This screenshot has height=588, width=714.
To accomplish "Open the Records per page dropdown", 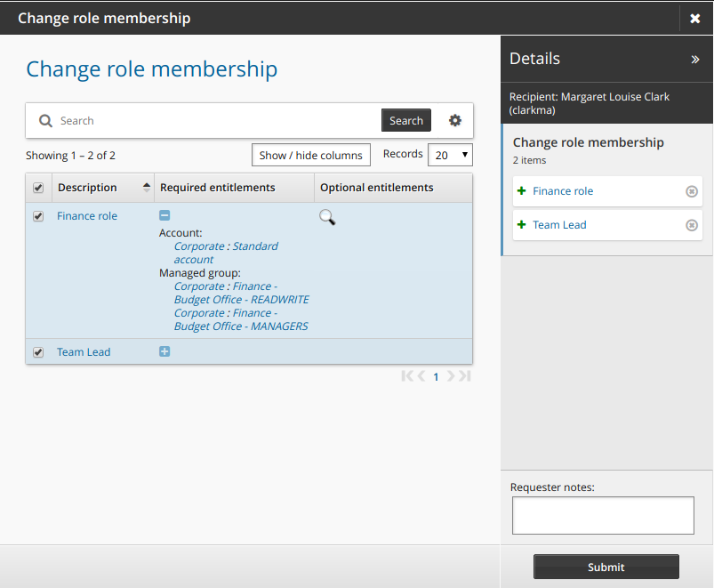I will coord(450,155).
